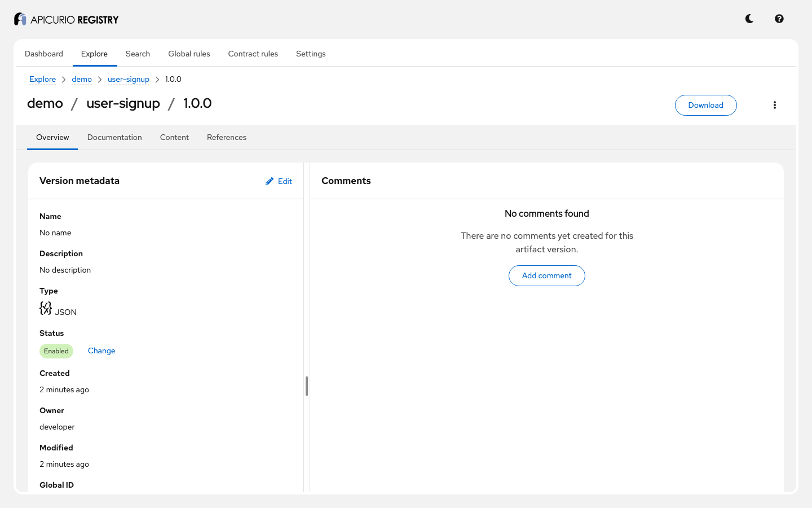Open the Global rules tab

189,54
